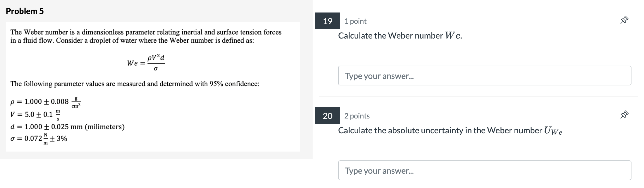Click the '2 points' label on question 20
The height and width of the screenshot is (188, 644).
(357, 116)
